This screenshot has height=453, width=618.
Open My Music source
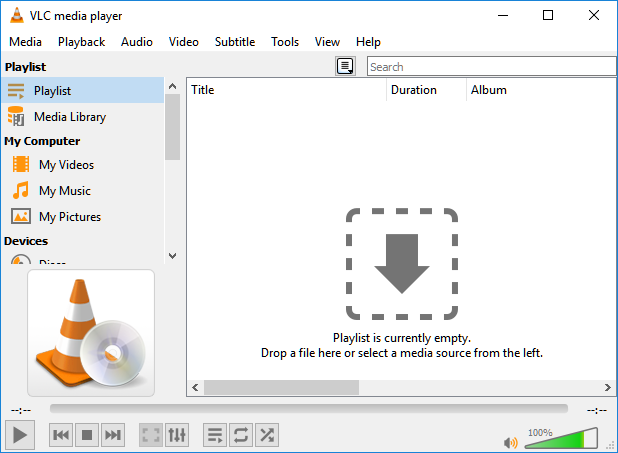click(82, 190)
